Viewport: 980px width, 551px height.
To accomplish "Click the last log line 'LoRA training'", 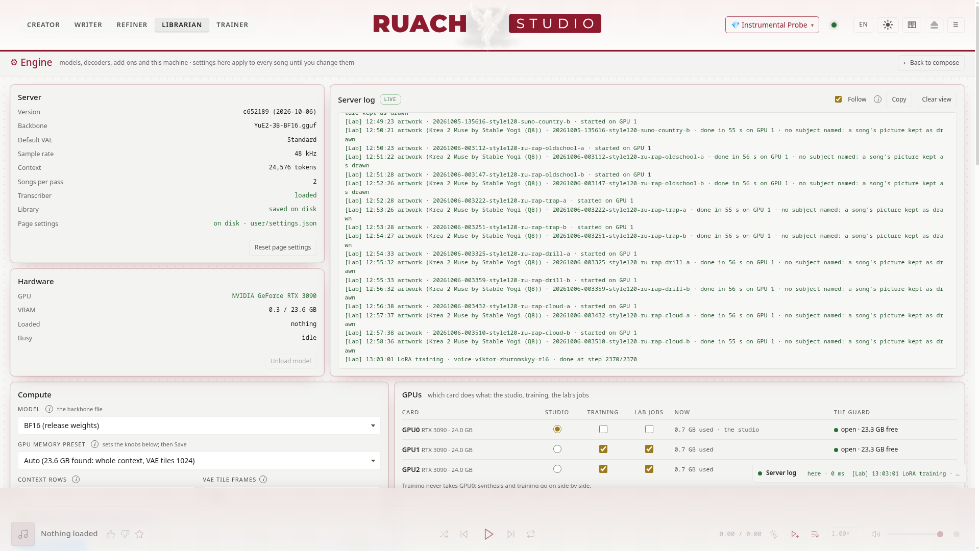I will [491, 359].
